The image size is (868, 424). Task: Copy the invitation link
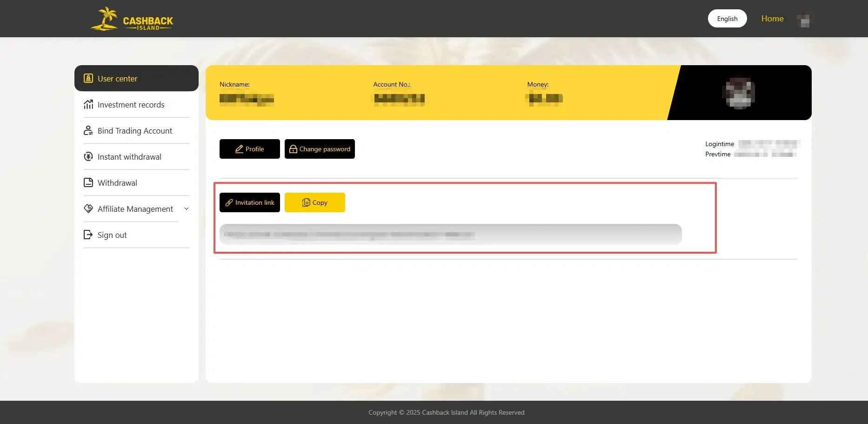coord(314,202)
